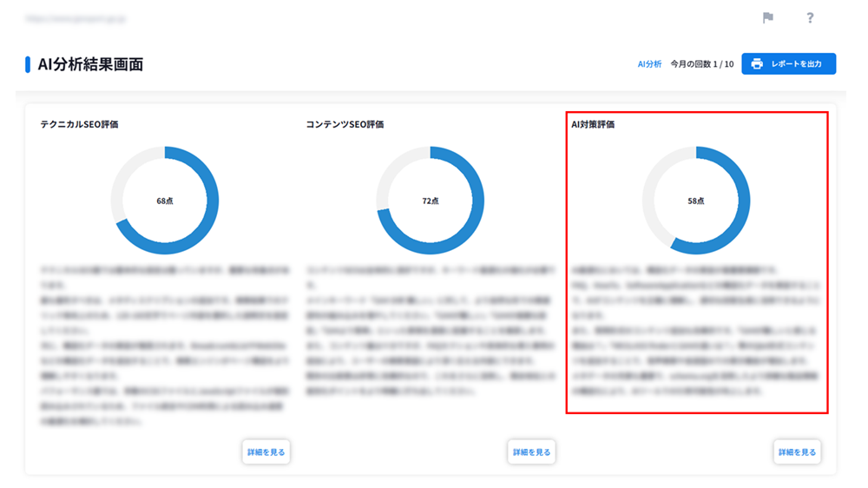This screenshot has width=868, height=488.
Task: Click the printer icon on the report button
Action: [757, 64]
